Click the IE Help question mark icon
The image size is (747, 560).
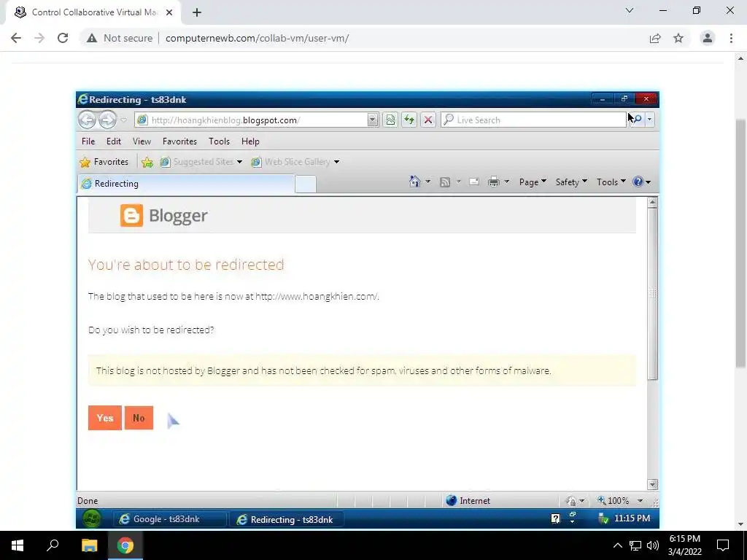638,182
